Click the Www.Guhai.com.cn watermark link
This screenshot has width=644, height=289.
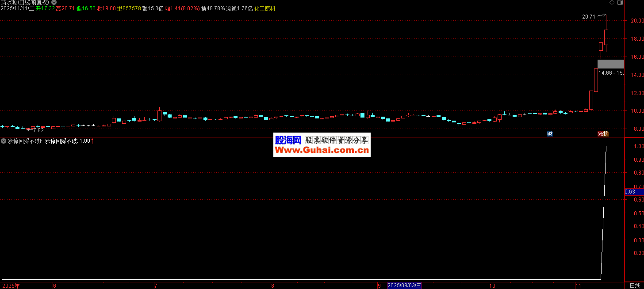coord(322,150)
